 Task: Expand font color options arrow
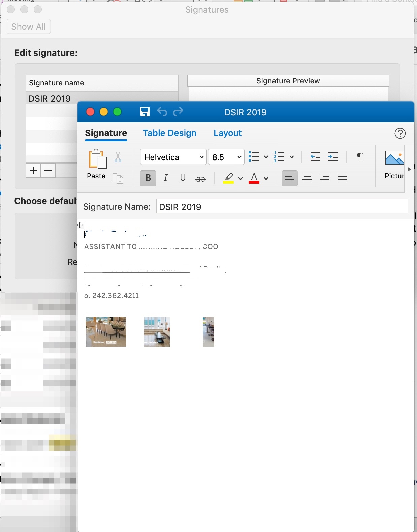[266, 179]
